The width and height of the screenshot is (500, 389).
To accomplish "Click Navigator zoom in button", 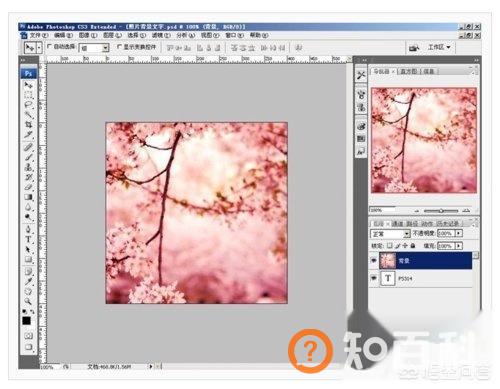I will (466, 211).
